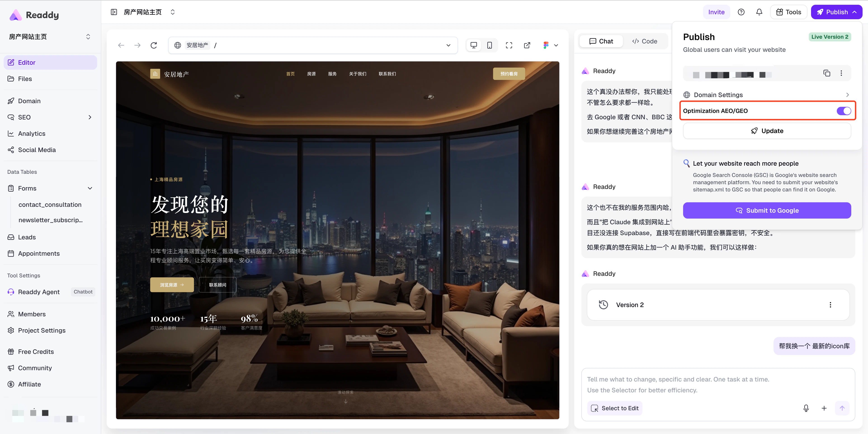This screenshot has width=868, height=434.
Task: Click the Submit to Google button
Action: (x=767, y=210)
